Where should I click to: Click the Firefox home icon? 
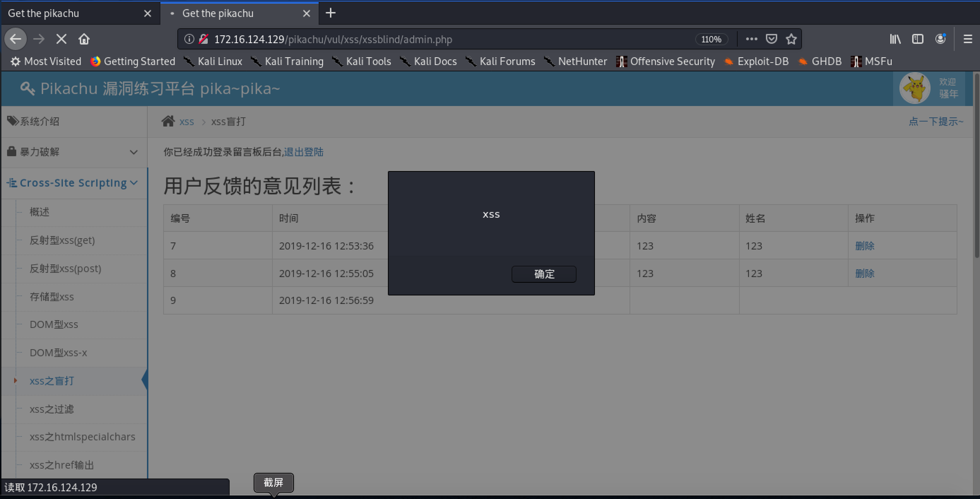pos(84,39)
